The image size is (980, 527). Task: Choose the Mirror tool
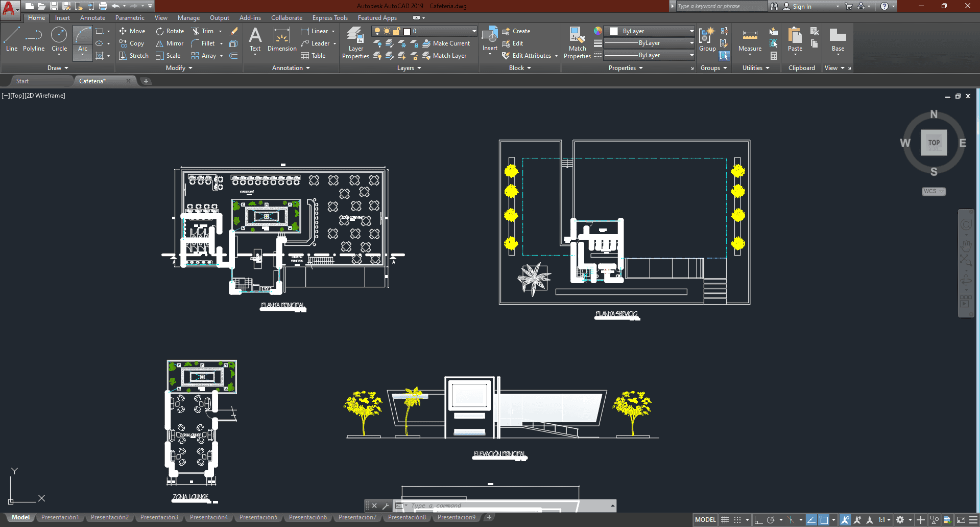tap(170, 43)
